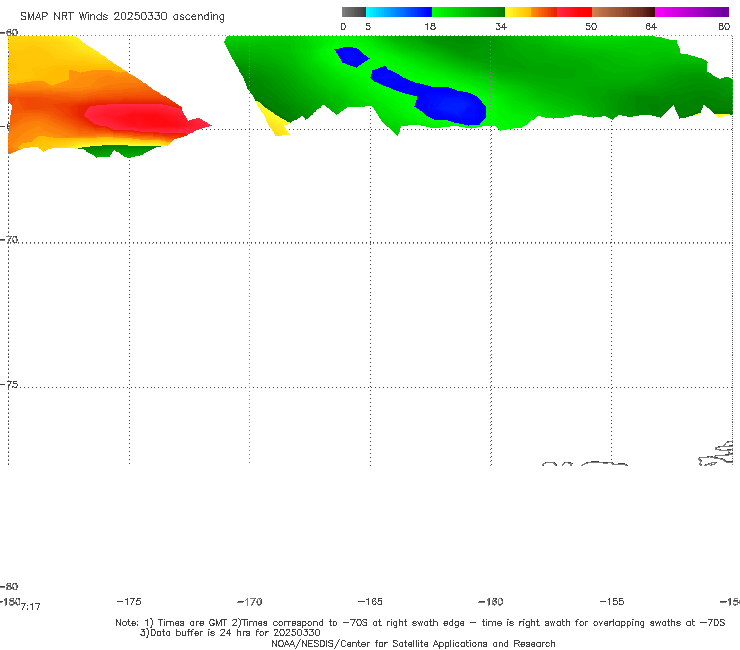This screenshot has height=650, width=740.
Task: Click the swath time stamp '7:17'
Action: click(x=31, y=607)
